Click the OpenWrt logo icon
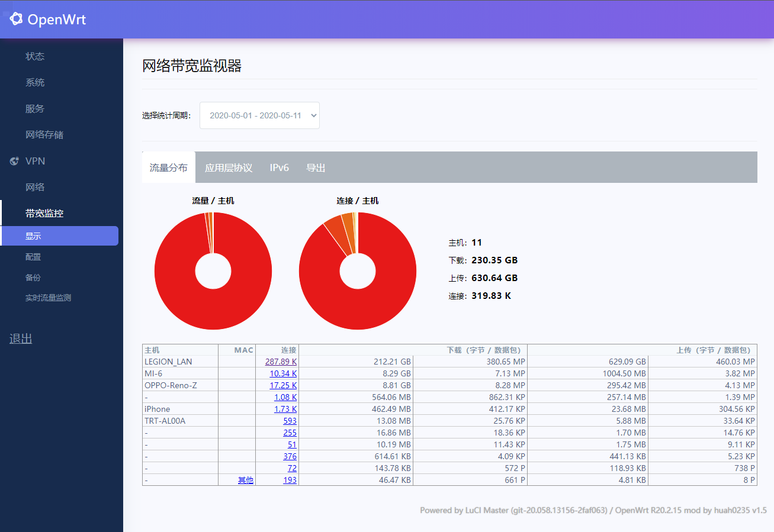This screenshot has width=774, height=532. (16, 19)
